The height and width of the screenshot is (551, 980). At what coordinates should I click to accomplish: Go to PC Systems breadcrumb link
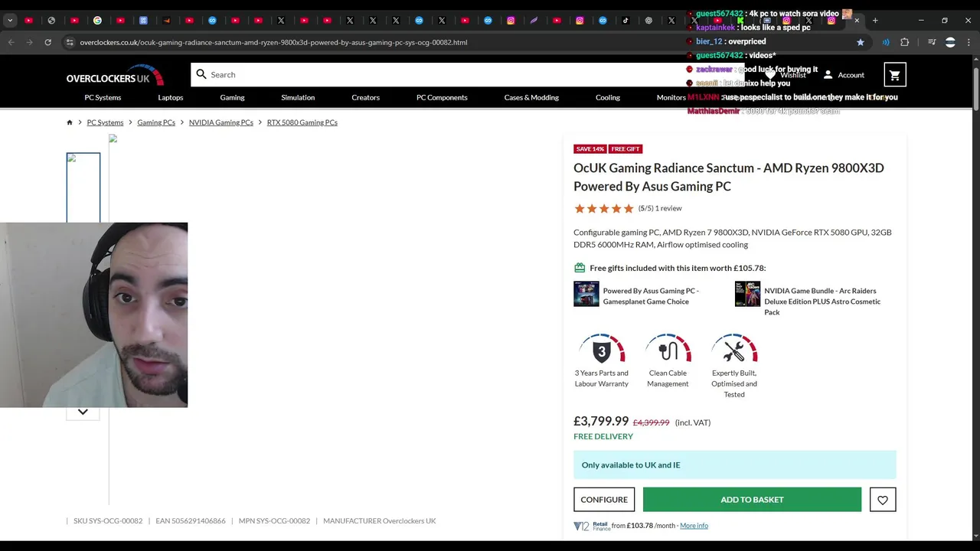105,122
